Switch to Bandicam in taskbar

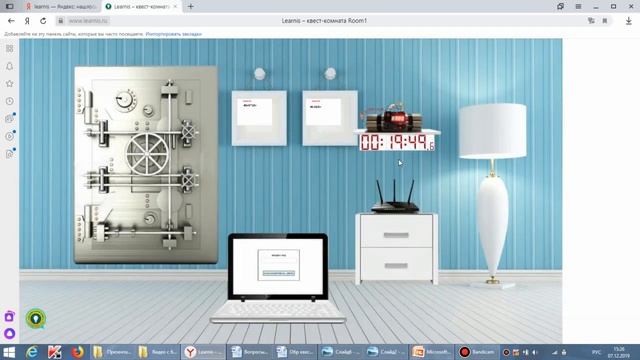(477, 352)
